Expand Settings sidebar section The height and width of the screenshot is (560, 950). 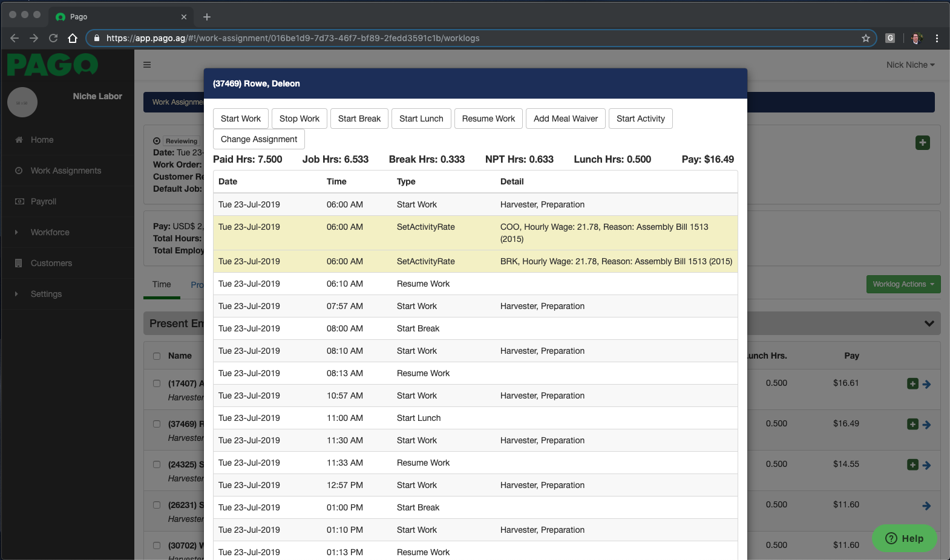click(47, 294)
